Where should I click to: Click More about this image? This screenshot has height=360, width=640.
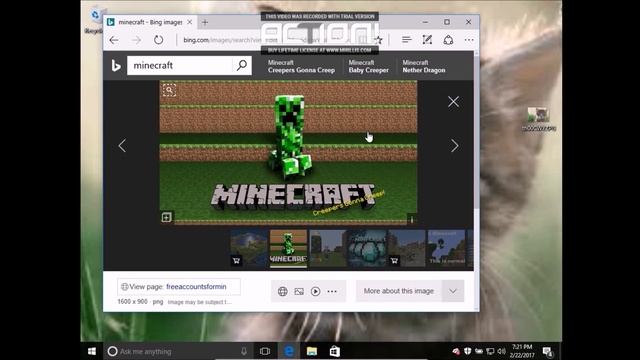(399, 291)
